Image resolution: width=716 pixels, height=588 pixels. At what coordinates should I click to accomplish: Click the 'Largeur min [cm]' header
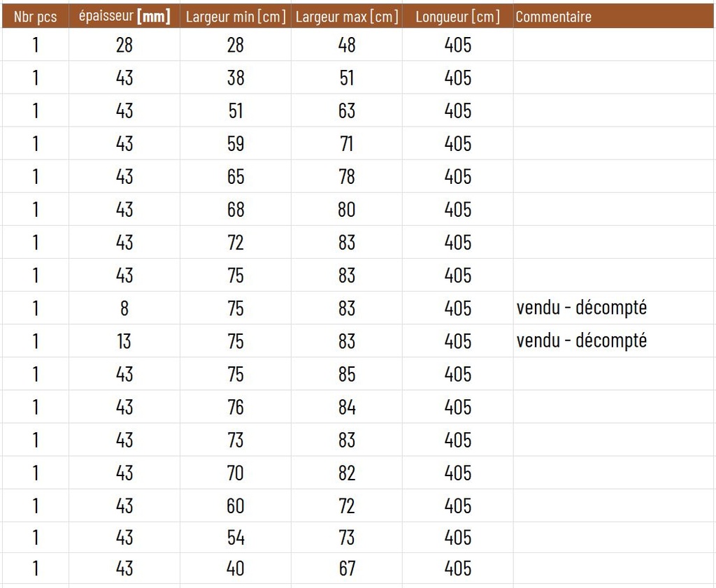pyautogui.click(x=236, y=17)
